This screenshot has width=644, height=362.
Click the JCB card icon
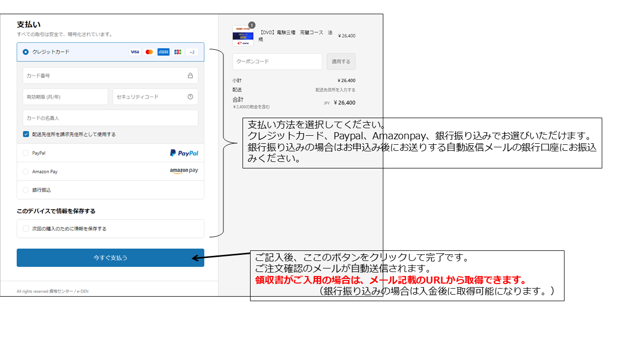point(178,52)
